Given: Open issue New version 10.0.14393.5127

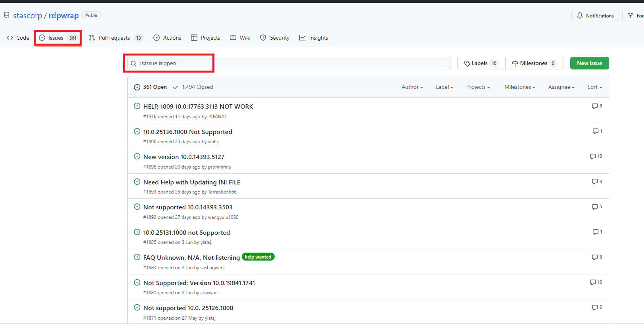Looking at the screenshot, I should 184,157.
